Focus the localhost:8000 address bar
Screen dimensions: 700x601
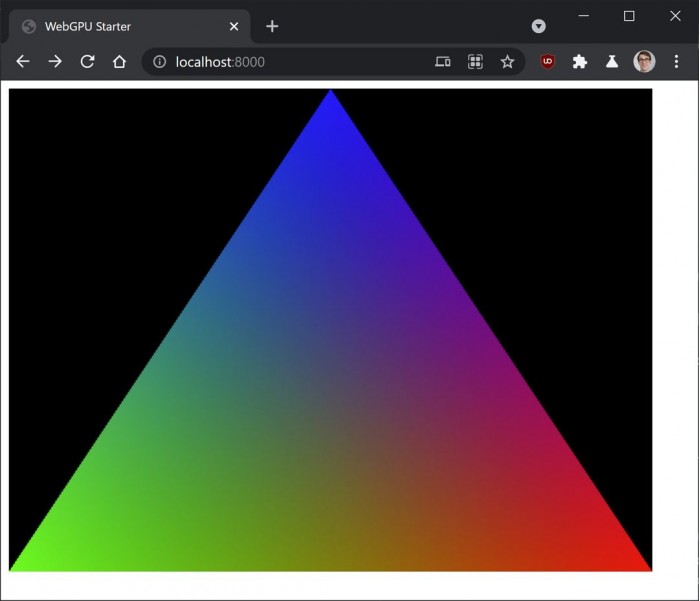pyautogui.click(x=300, y=62)
